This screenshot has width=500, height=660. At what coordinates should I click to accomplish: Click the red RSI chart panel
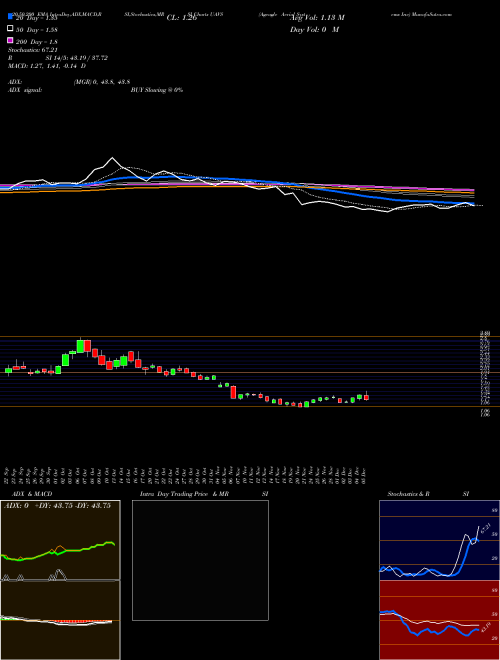439,620
